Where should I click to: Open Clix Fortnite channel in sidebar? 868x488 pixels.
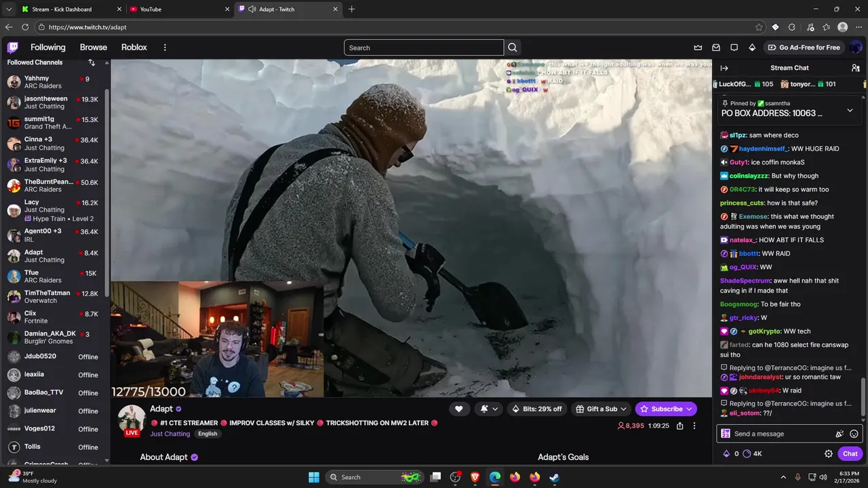click(x=55, y=317)
